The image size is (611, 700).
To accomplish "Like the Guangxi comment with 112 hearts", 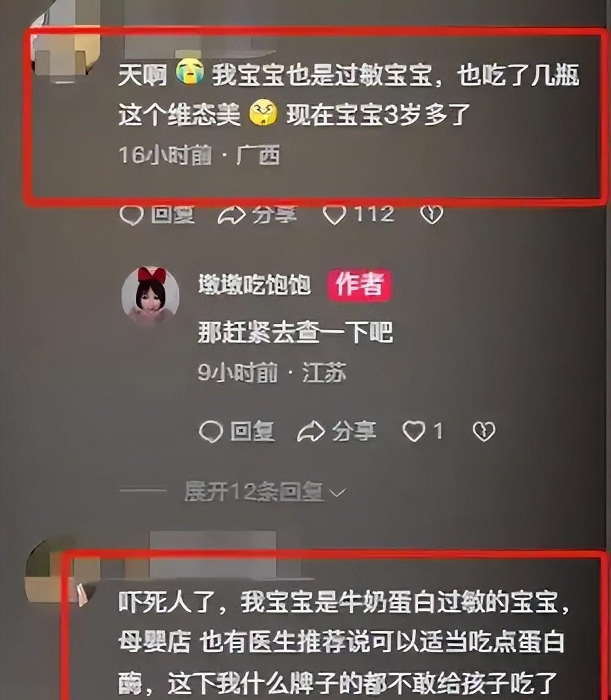I will click(335, 215).
